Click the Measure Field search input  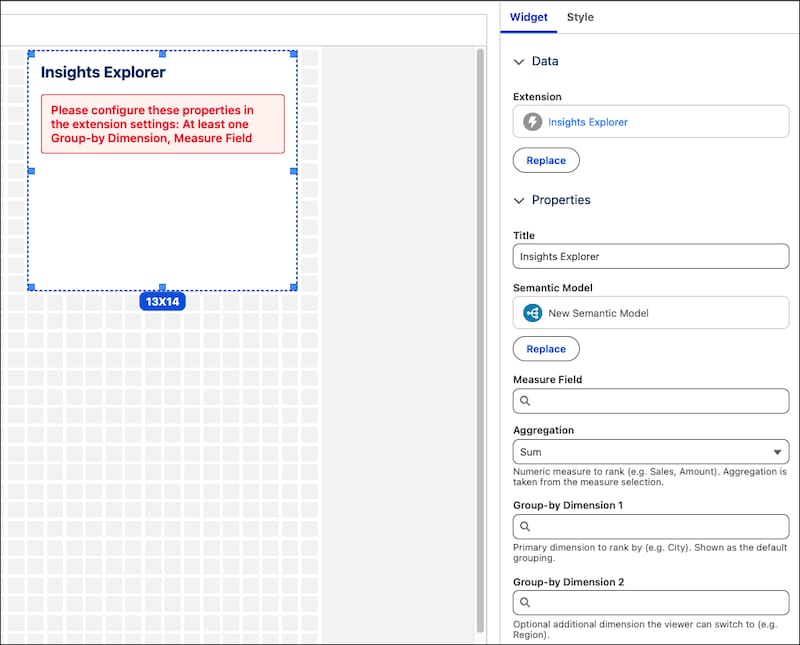point(651,401)
